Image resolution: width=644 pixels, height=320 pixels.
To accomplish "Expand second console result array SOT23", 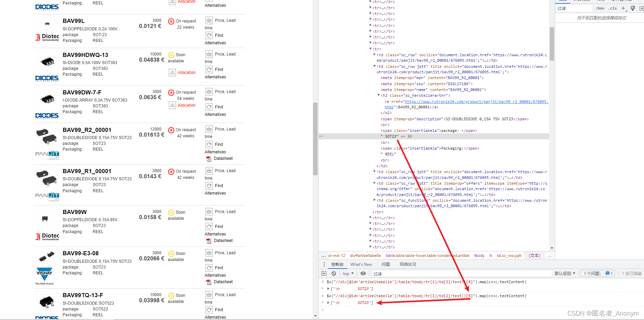I will [x=328, y=303].
